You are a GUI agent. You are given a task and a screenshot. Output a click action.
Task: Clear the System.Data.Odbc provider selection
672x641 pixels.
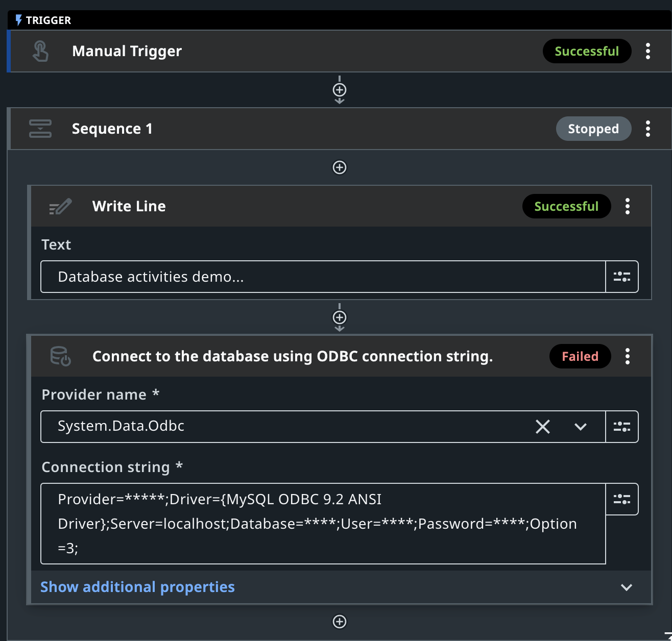click(542, 427)
